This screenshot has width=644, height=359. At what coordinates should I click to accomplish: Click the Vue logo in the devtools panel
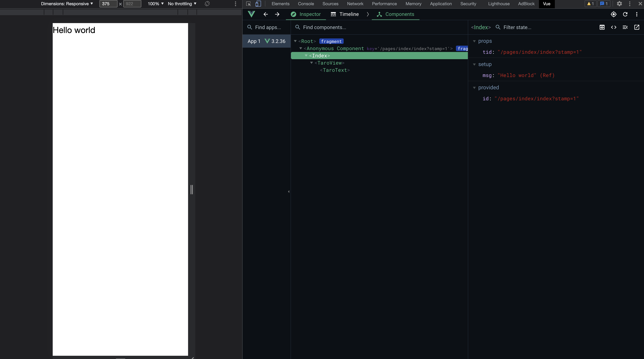(x=251, y=14)
